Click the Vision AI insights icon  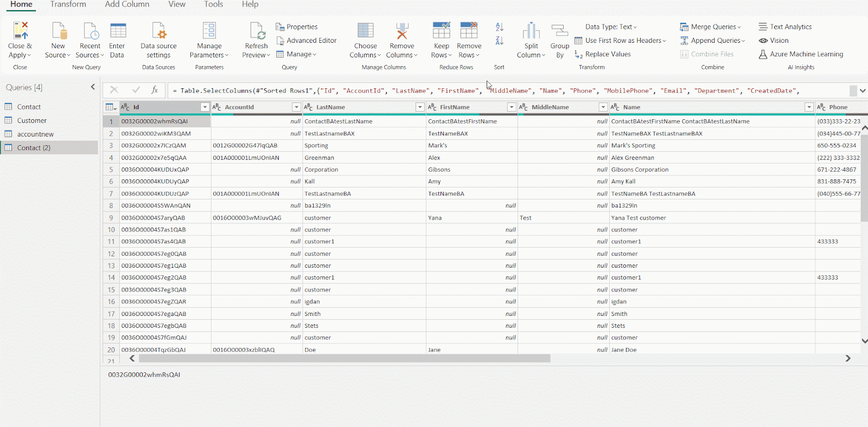tap(763, 41)
